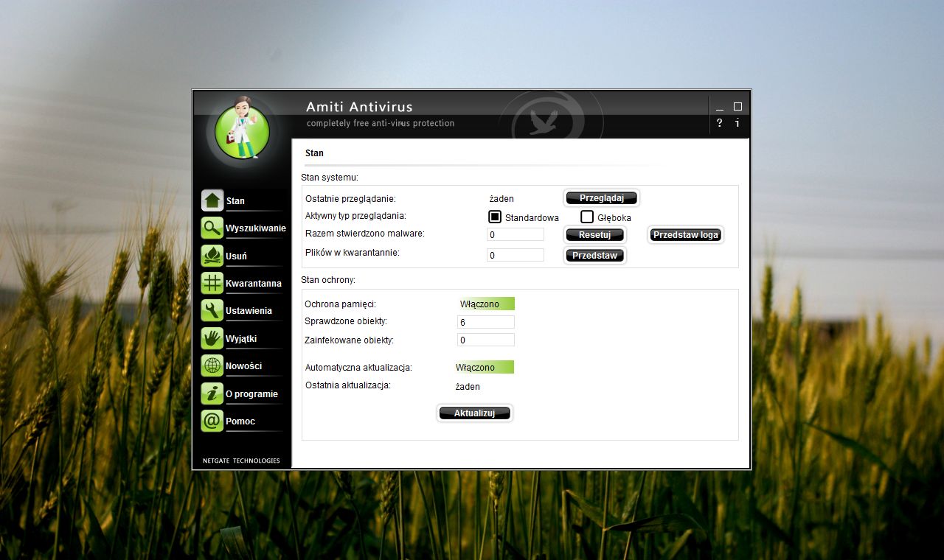Go to O programie menu label
This screenshot has width=944, height=560.
coord(251,394)
